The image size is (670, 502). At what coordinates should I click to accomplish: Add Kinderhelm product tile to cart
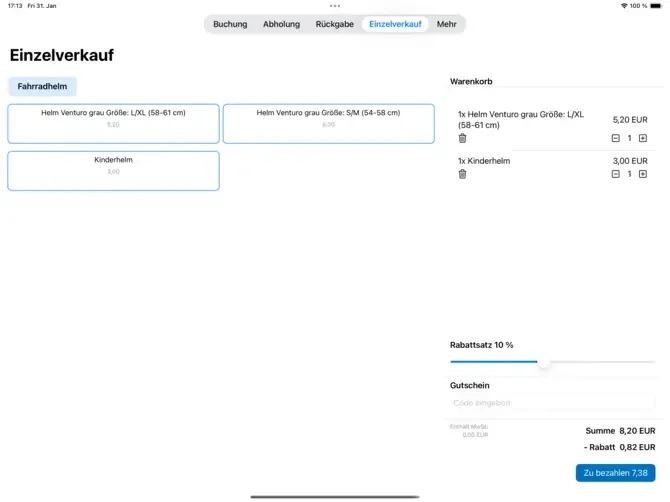point(113,171)
